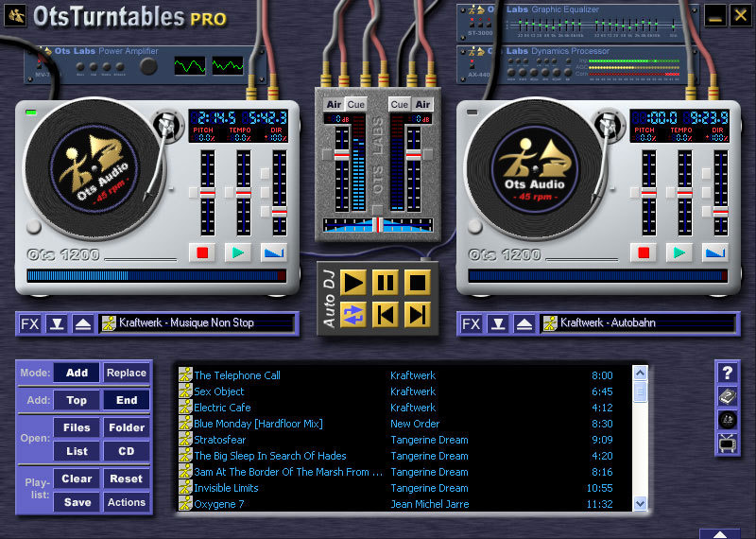Toggle the Power Amplifier large round knob
The width and height of the screenshot is (756, 539).
148,66
